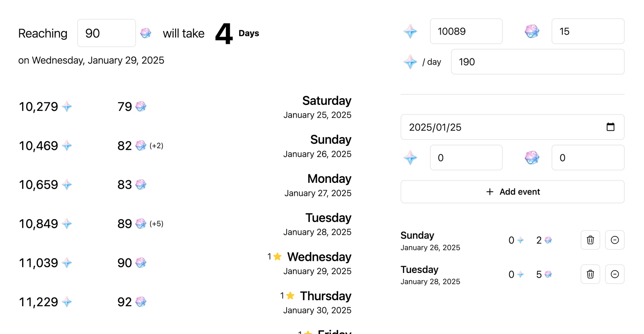Edit the per day income field 190
The height and width of the screenshot is (334, 644).
(x=537, y=62)
